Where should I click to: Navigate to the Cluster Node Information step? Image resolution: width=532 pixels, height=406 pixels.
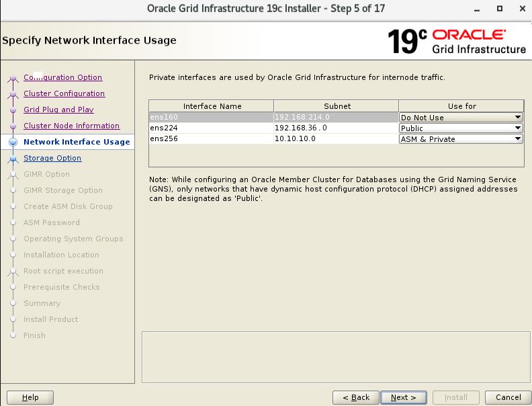pos(71,126)
